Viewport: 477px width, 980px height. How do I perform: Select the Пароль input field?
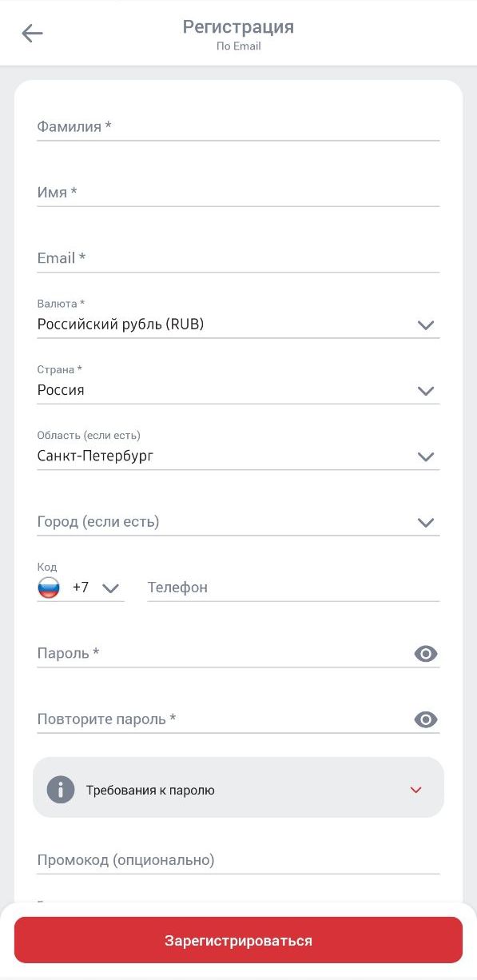224,653
